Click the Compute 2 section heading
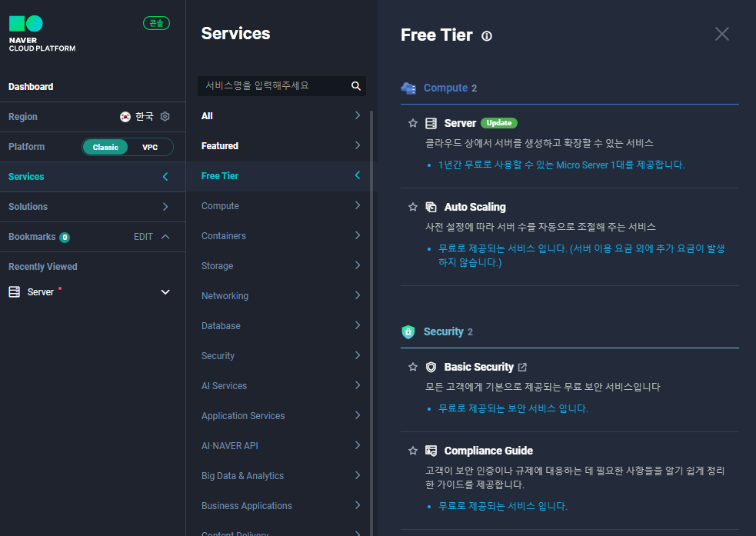The width and height of the screenshot is (756, 536). click(451, 88)
